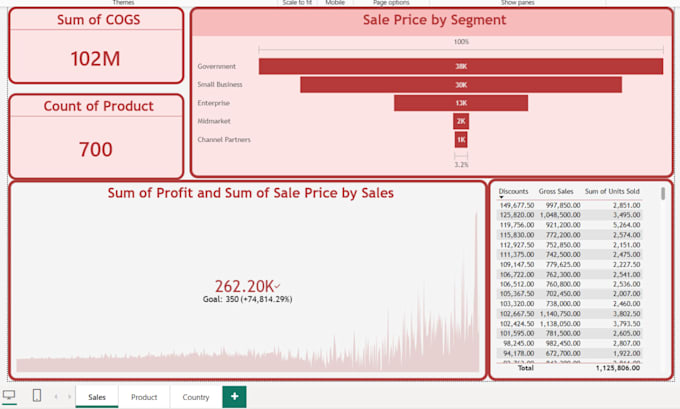Sort table by Discounts column header

(x=513, y=191)
